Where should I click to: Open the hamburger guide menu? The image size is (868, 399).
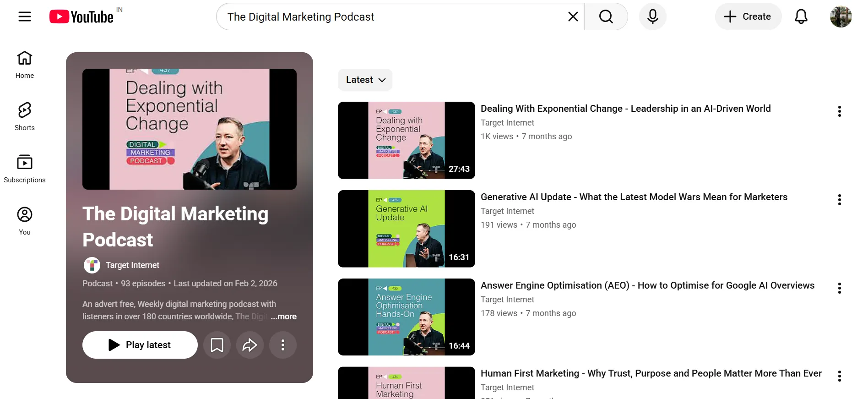tap(25, 16)
